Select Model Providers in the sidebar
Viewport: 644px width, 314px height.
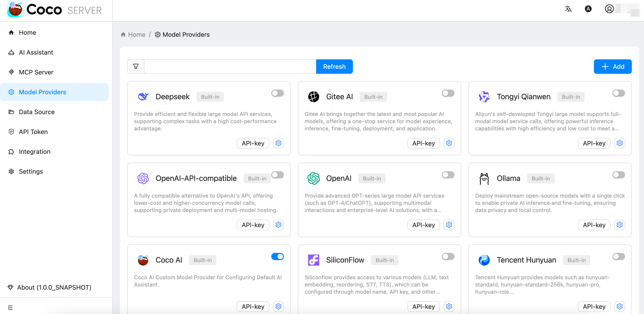point(55,92)
